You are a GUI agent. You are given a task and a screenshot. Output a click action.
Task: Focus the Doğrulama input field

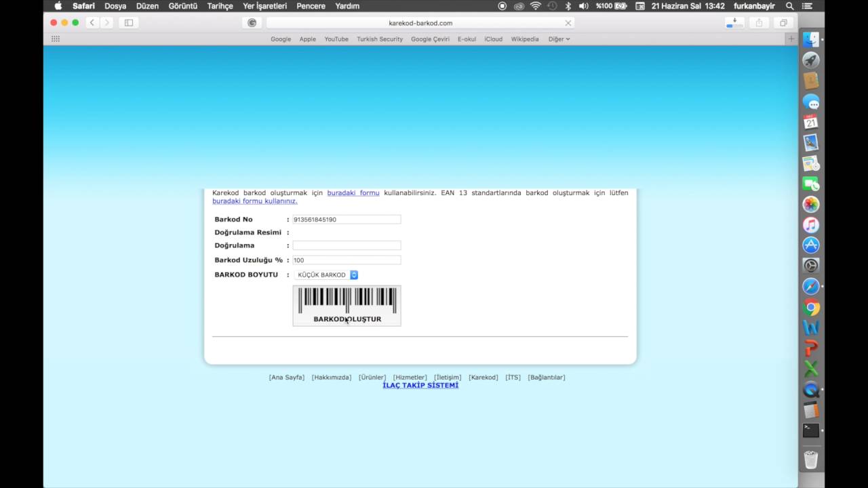coord(347,245)
